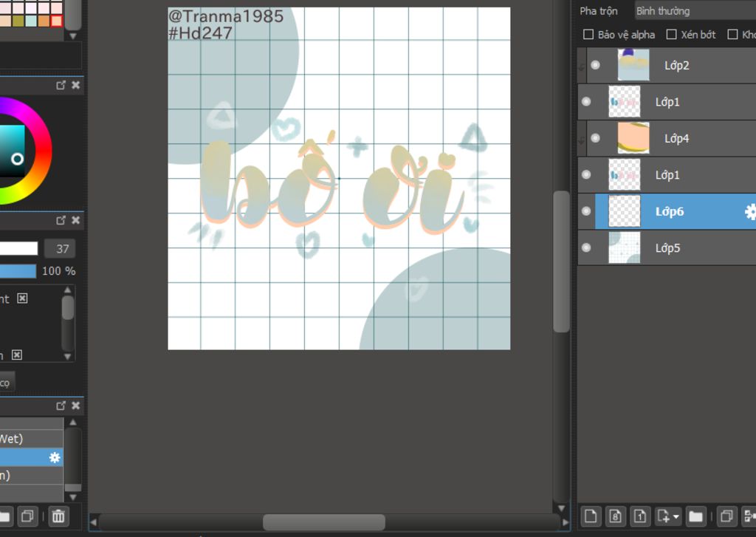Click the brush options scroll down arrow

point(67,357)
